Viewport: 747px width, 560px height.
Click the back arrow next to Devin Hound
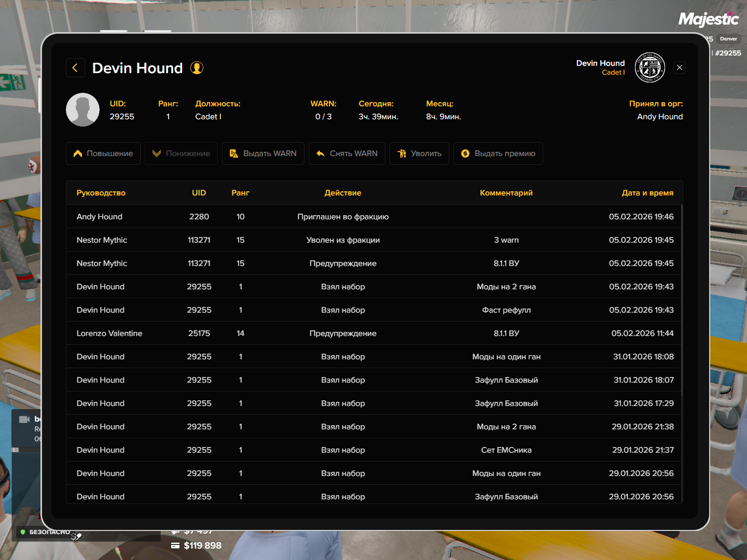point(75,68)
